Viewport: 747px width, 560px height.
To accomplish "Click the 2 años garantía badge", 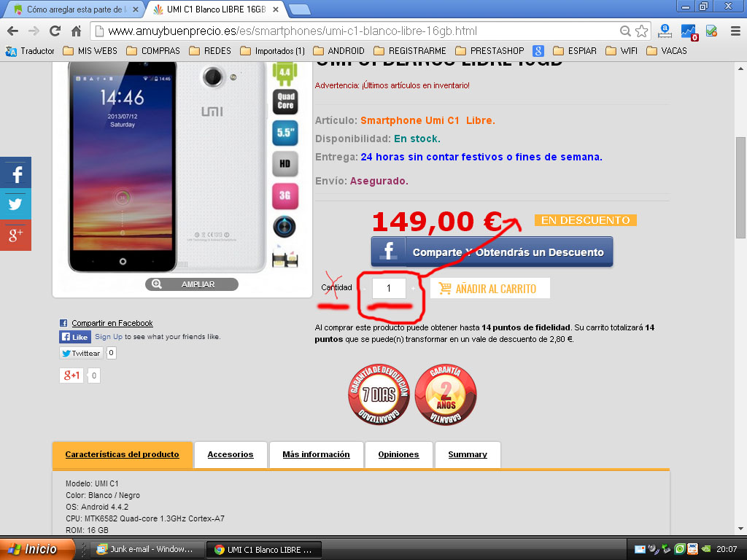I will (x=446, y=394).
